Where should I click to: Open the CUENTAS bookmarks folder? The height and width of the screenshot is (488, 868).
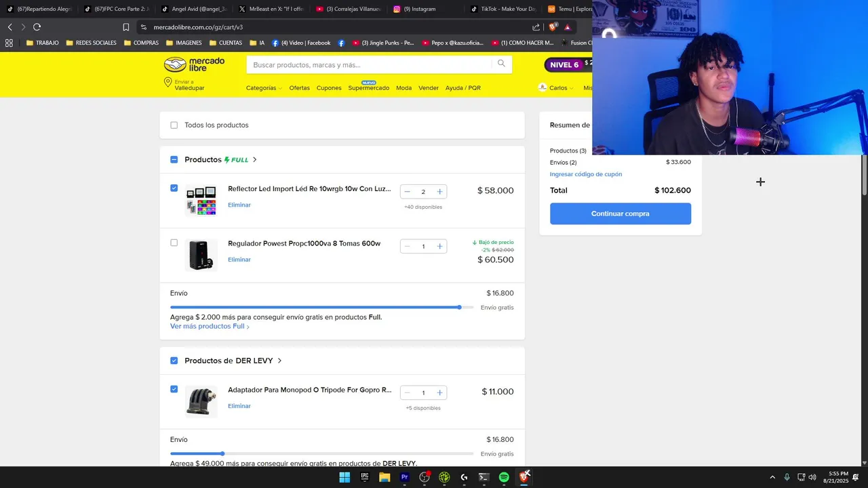pos(225,43)
